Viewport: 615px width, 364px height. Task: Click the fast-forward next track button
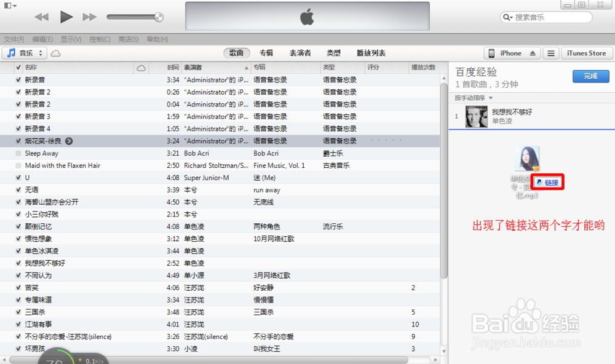point(89,17)
